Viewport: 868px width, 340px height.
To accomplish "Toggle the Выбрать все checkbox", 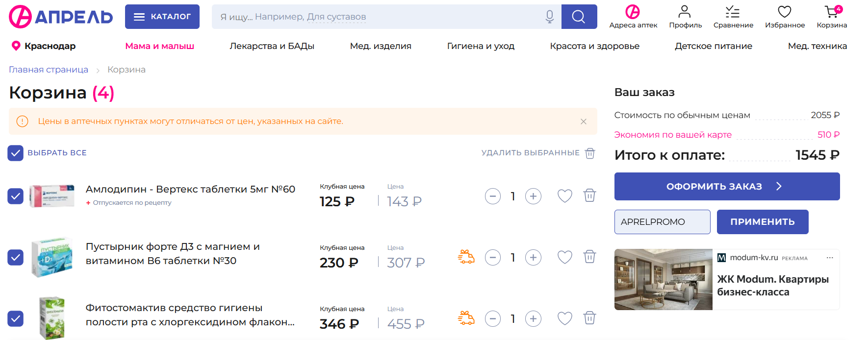I will tap(15, 153).
